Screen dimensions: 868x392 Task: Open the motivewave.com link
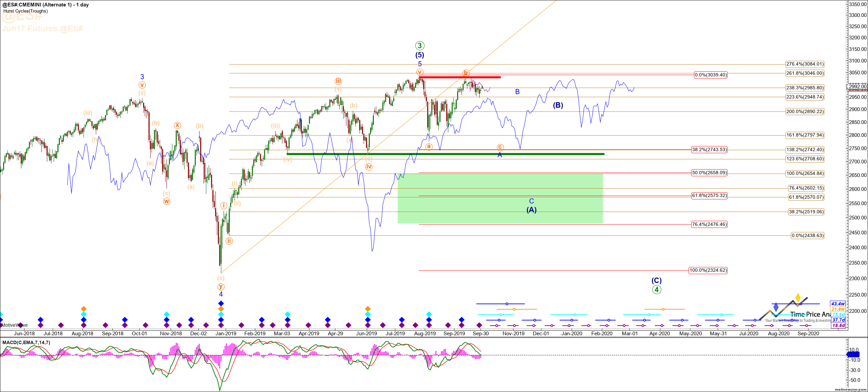(x=851, y=389)
